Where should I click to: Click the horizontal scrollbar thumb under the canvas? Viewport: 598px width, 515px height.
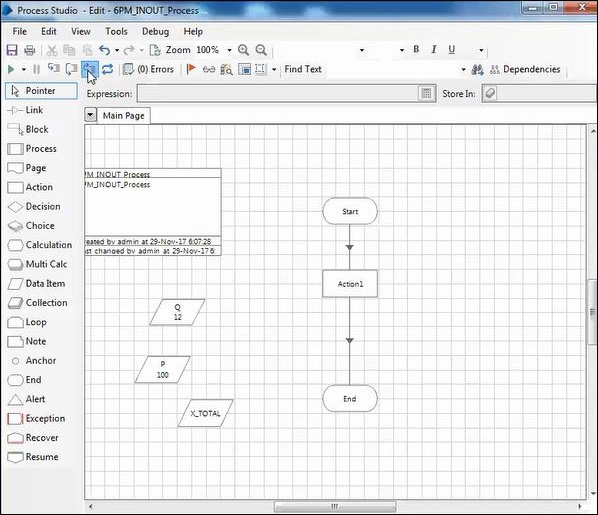click(x=335, y=506)
